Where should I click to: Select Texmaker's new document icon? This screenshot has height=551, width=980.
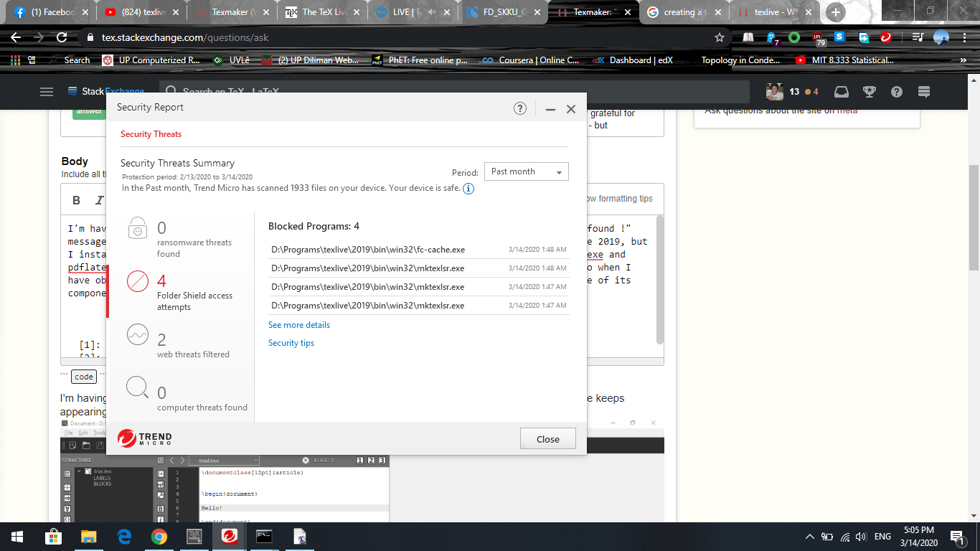[73, 445]
